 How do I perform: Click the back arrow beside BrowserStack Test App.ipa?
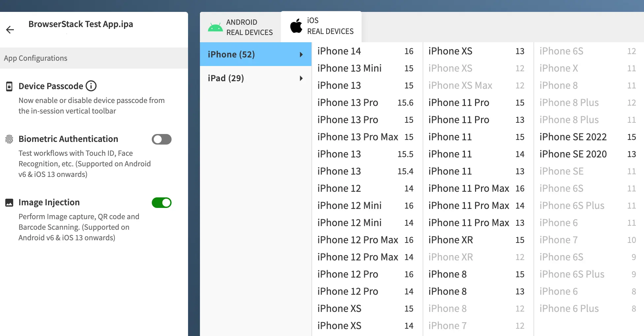coord(10,30)
